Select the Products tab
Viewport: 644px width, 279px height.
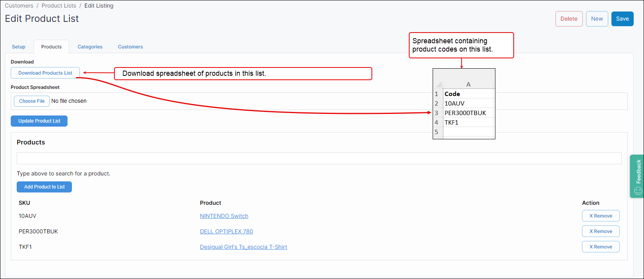coord(52,47)
